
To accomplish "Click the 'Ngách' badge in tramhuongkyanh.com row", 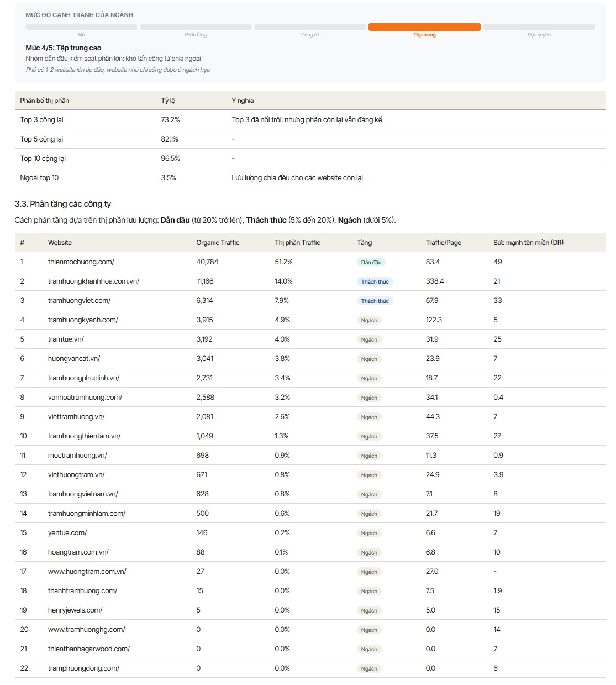I will pos(369,320).
